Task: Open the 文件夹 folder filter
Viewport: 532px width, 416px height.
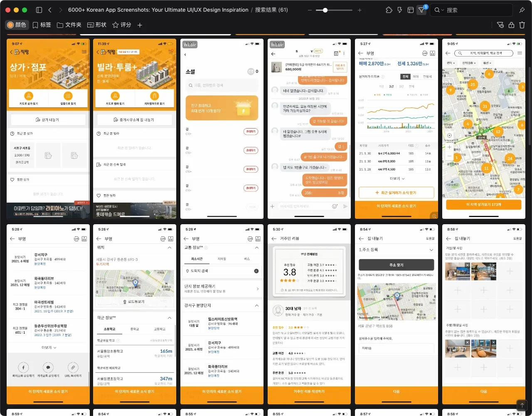Action: [x=69, y=25]
